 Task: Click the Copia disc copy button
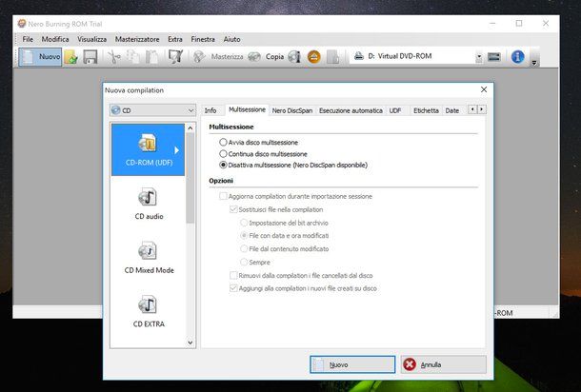266,57
